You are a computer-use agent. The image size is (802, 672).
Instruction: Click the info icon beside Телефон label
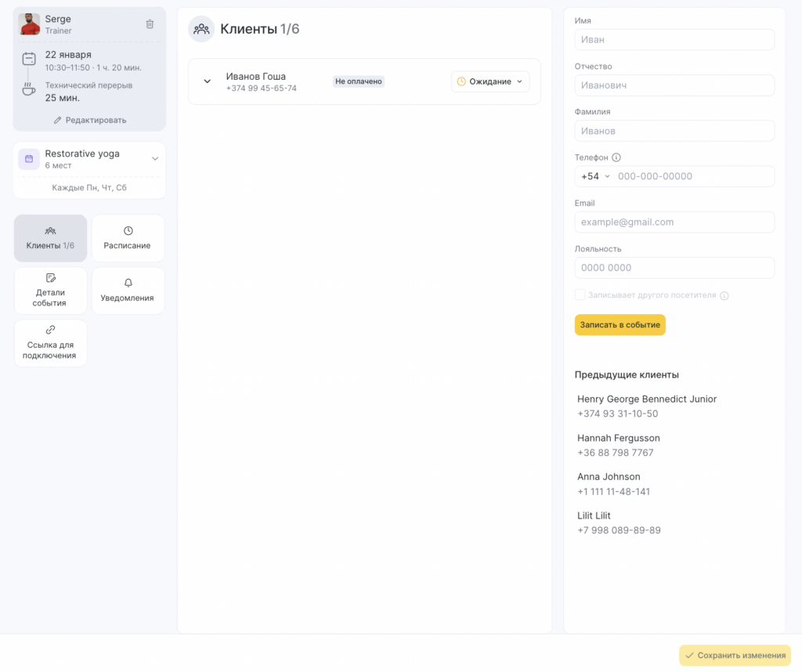616,157
